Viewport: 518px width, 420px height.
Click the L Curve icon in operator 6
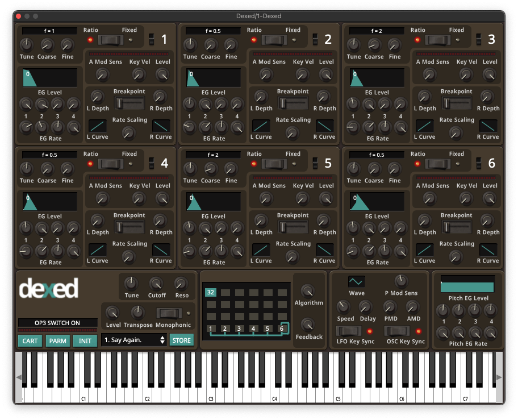424,250
